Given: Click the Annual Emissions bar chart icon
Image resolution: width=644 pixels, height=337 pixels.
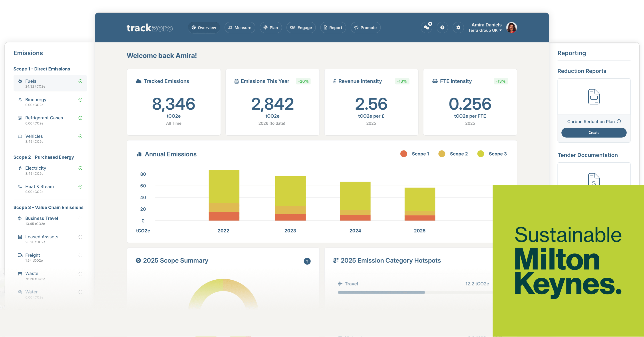Looking at the screenshot, I should [139, 154].
